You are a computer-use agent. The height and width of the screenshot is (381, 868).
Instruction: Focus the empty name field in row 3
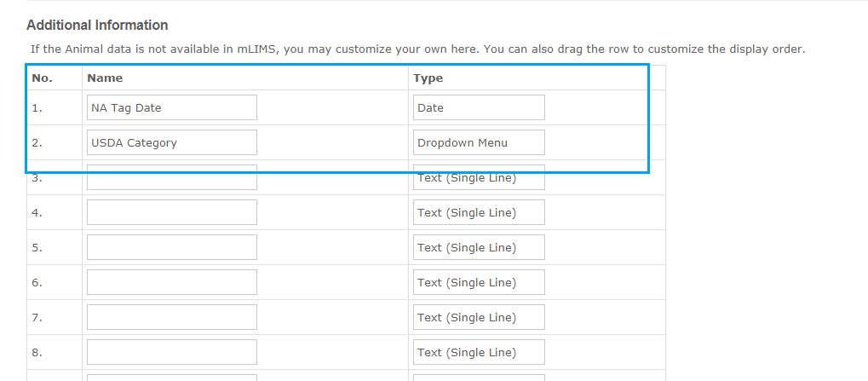171,177
